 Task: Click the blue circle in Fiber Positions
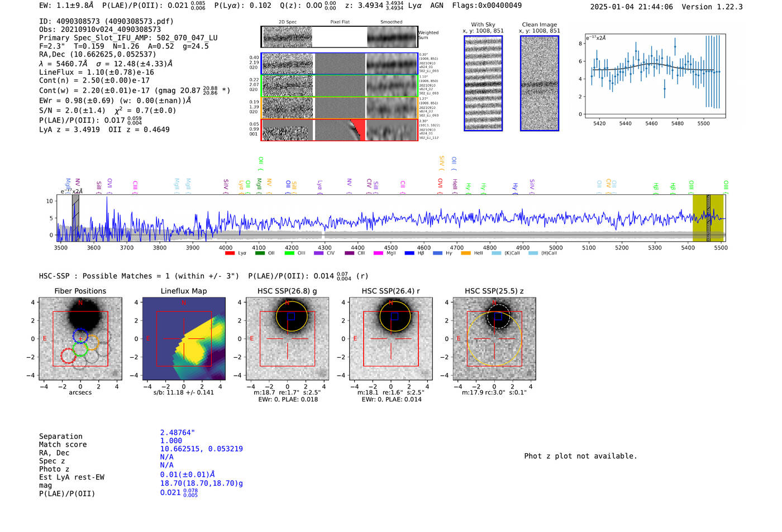click(80, 337)
